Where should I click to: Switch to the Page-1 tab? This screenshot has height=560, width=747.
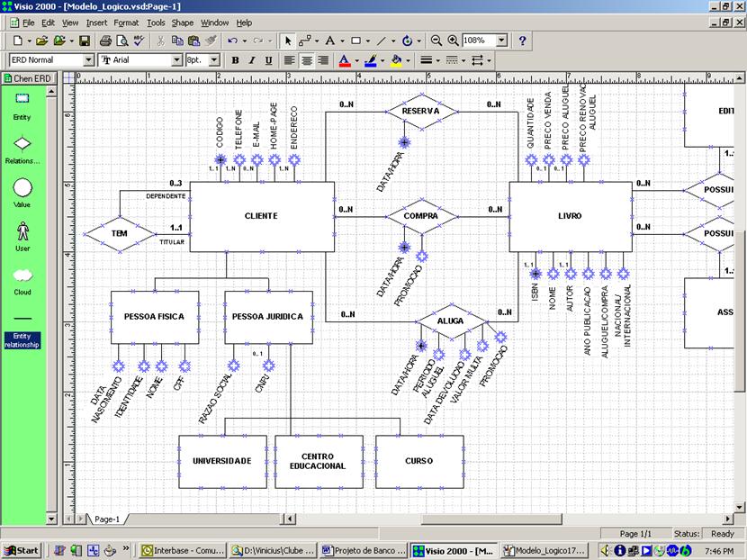[105, 520]
